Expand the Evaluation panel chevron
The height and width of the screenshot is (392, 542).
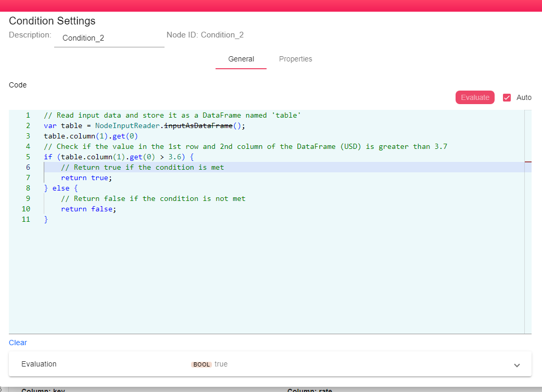click(516, 365)
